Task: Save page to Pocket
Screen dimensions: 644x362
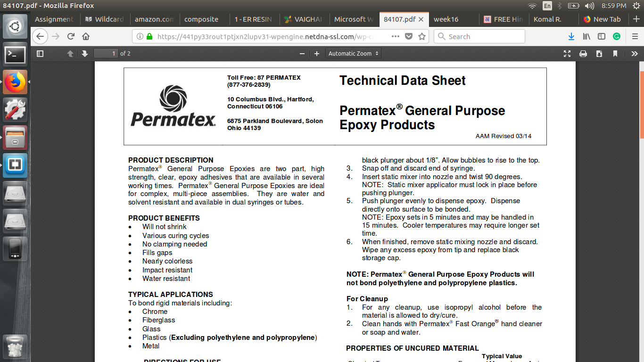Action: [x=409, y=36]
